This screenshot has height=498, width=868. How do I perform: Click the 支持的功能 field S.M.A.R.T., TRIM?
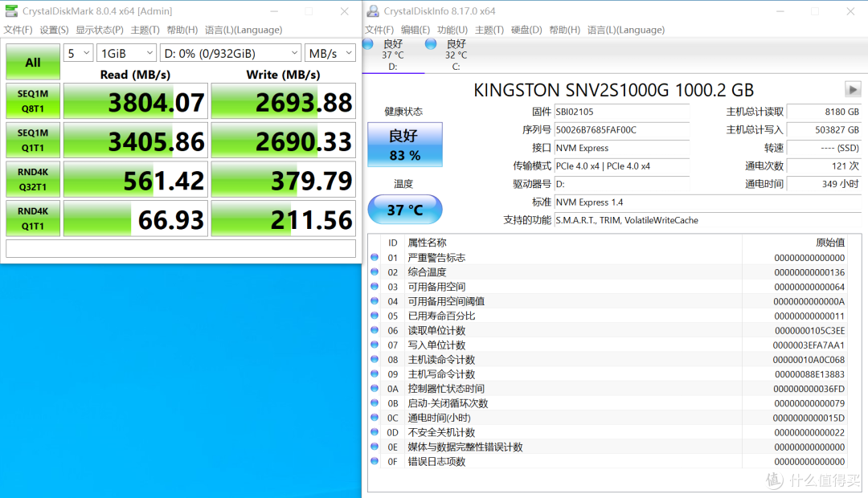[708, 220]
